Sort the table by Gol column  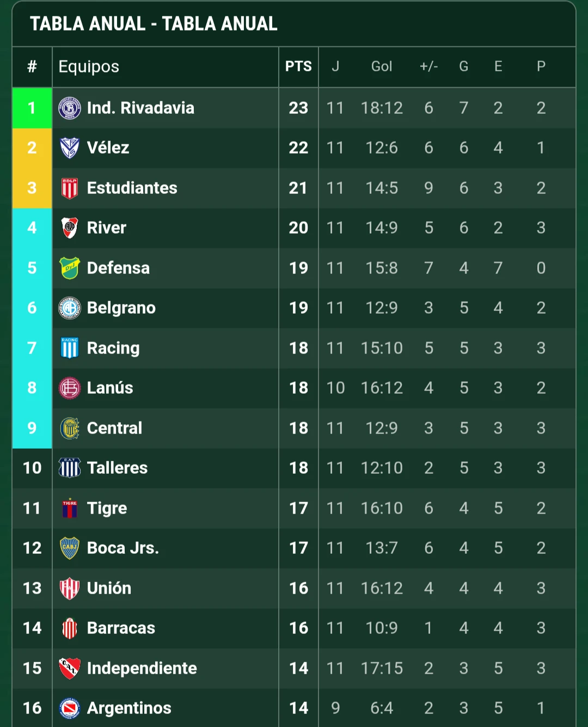click(382, 66)
